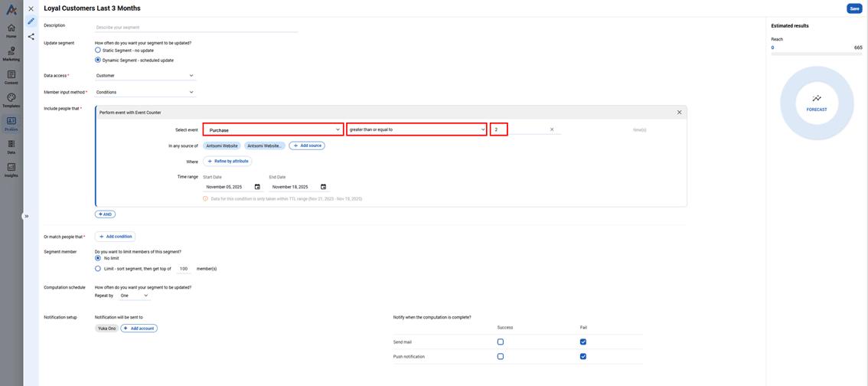The image size is (868, 386).
Task: Click the FORECAST donut chart label
Action: tap(817, 110)
